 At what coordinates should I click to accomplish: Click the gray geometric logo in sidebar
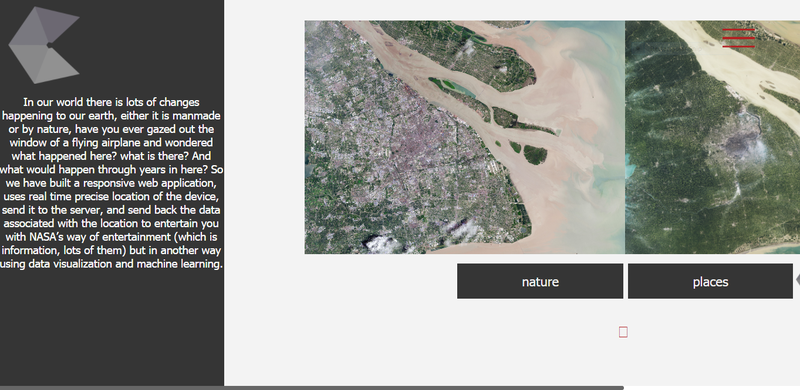click(44, 45)
